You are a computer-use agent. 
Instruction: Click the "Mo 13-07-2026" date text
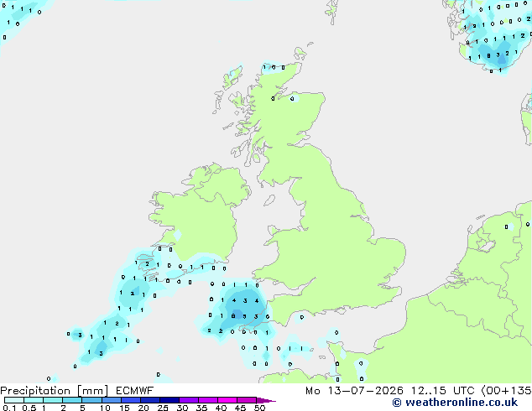click(354, 391)
